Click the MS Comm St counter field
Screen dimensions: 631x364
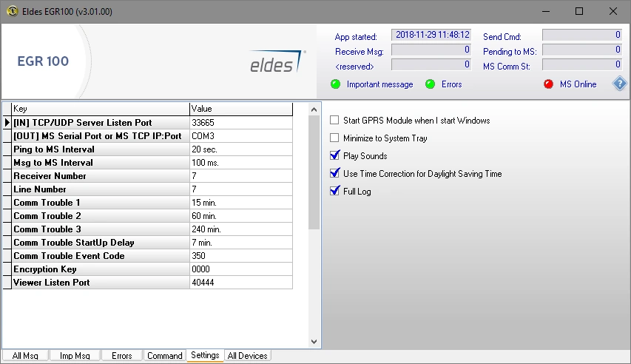(x=582, y=65)
